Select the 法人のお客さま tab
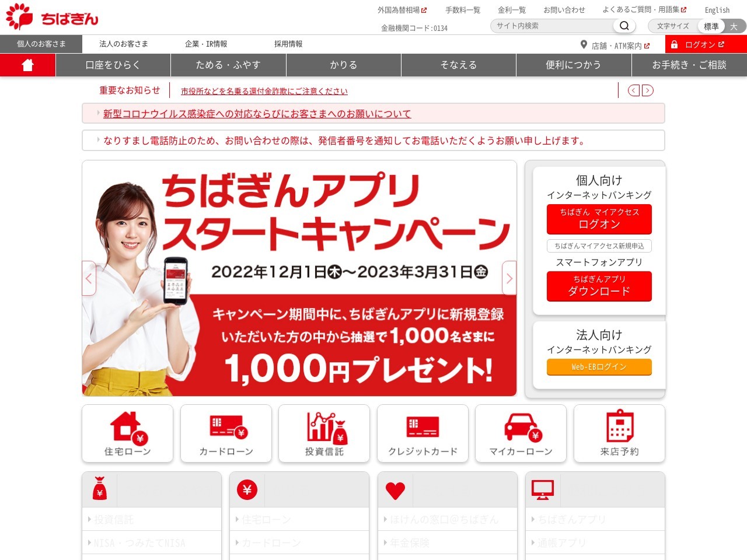The image size is (747, 560). coord(124,44)
